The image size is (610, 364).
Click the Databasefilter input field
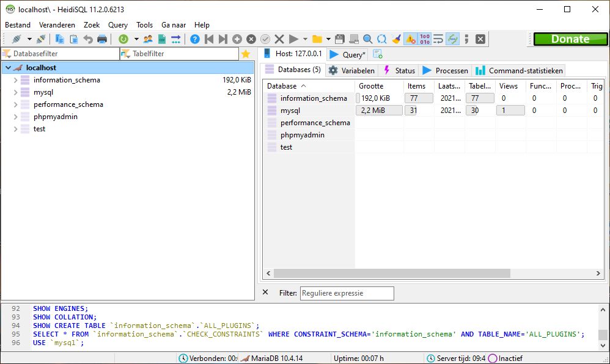tap(61, 54)
